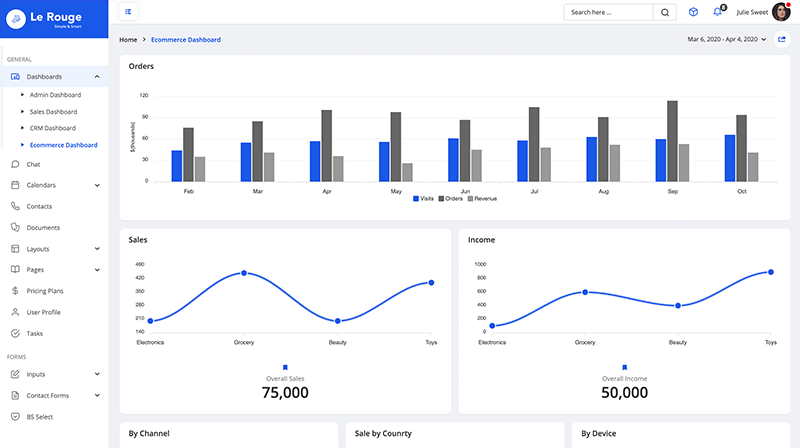This screenshot has width=800, height=448.
Task: Open Pricing Plans in the sidebar
Action: 45,290
